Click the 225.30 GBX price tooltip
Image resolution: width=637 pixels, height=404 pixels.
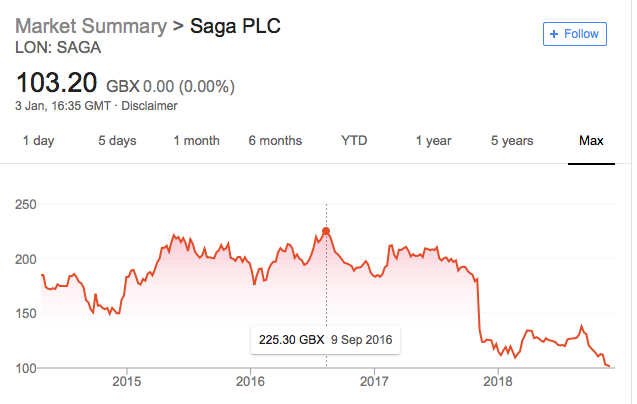click(x=324, y=340)
